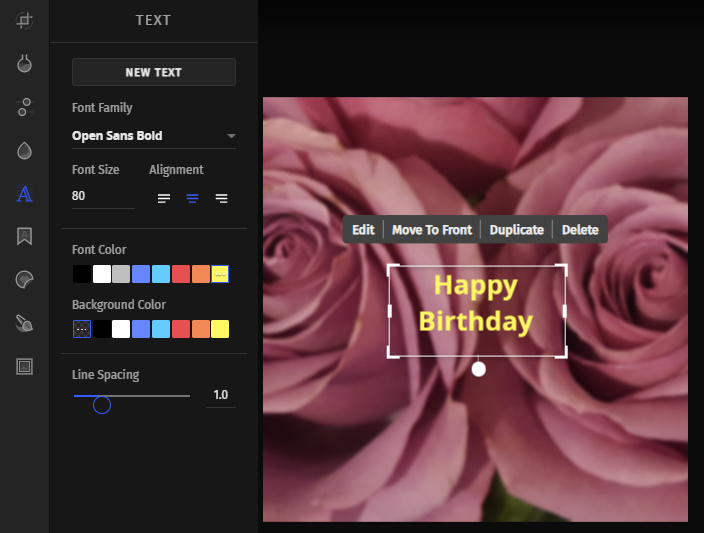Set font color to gray
This screenshot has width=704, height=533.
click(x=121, y=274)
